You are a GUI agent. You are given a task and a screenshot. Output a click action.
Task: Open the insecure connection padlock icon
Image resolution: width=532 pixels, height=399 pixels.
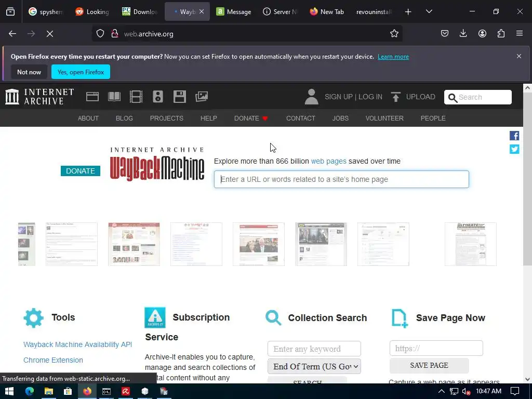click(x=115, y=34)
